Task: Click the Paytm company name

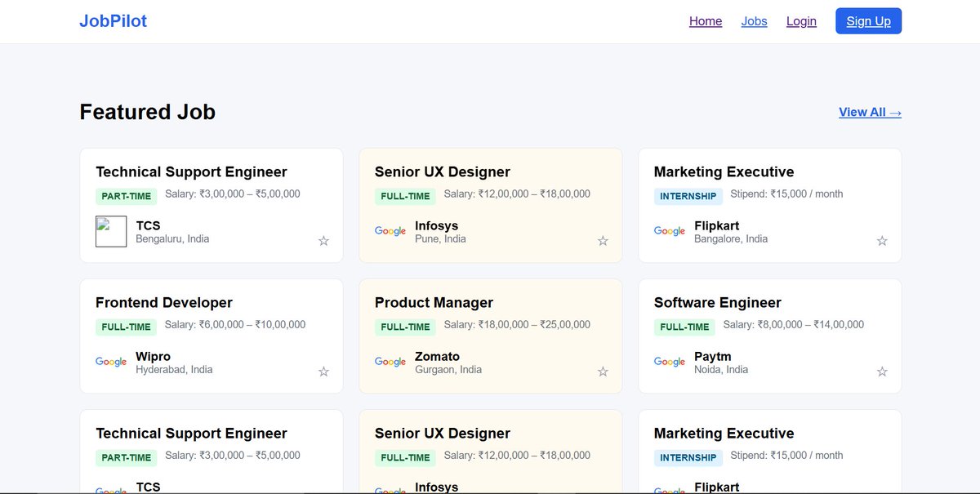Action: 713,356
